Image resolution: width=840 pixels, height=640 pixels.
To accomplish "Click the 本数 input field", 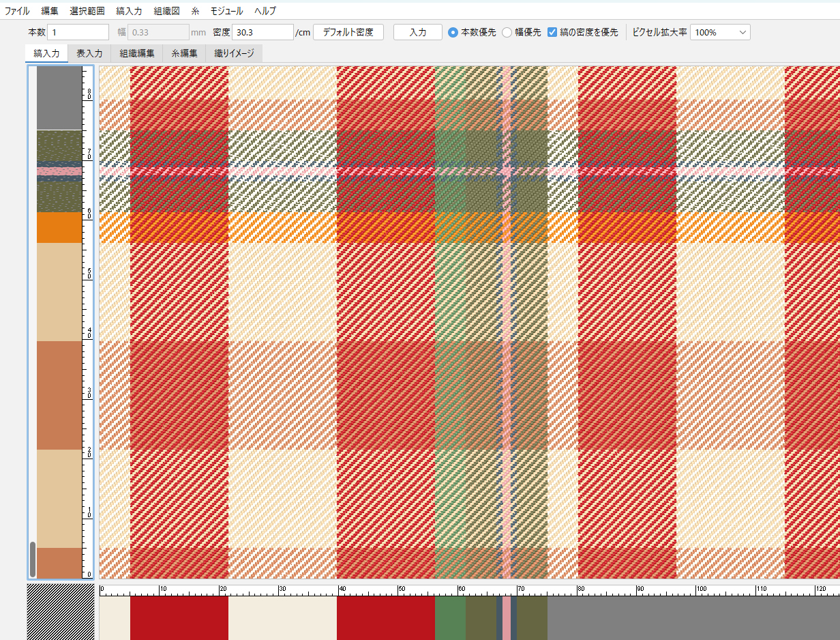I will tap(78, 32).
